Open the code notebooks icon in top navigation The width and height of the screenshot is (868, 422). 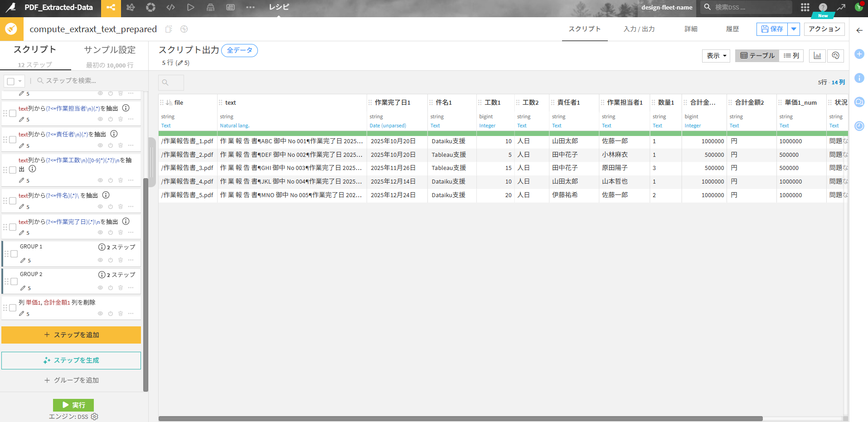point(170,7)
